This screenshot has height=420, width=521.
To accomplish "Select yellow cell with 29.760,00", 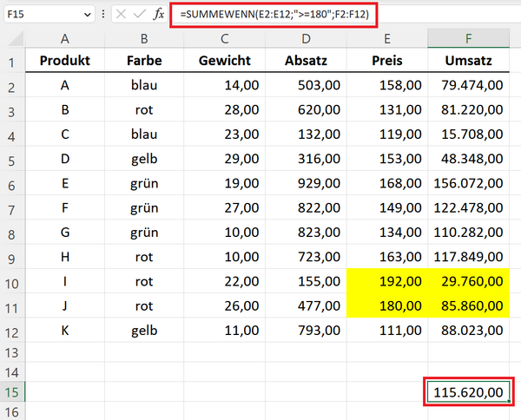I will coord(469,281).
